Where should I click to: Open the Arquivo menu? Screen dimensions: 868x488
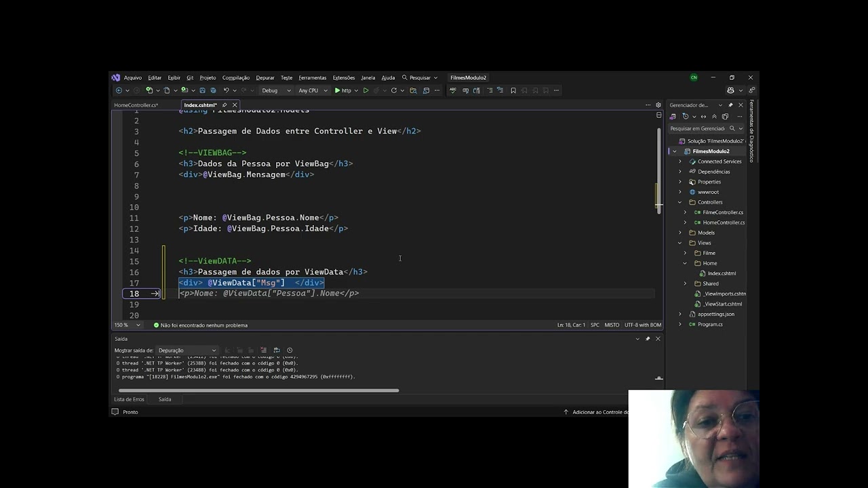click(x=133, y=77)
